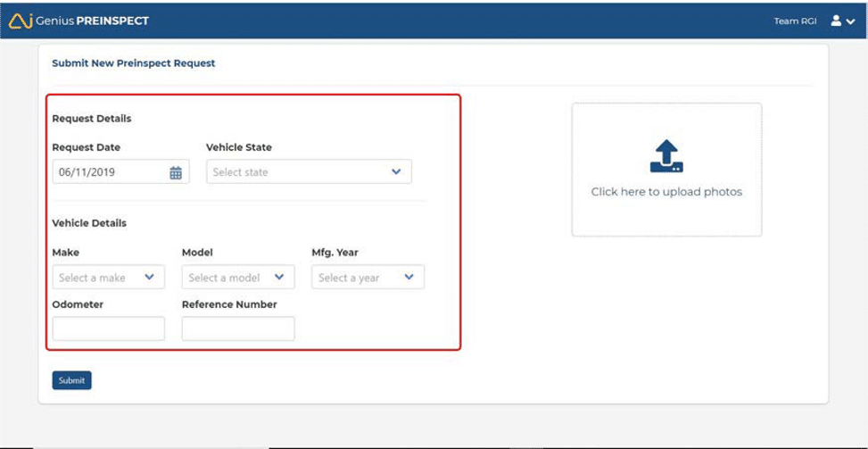Open the calendar date picker icon

pos(176,173)
